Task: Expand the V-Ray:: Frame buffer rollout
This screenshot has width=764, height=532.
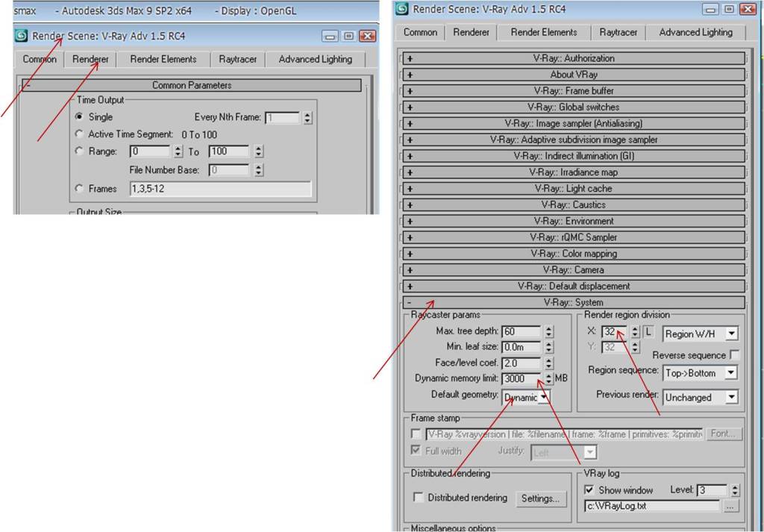Action: (x=574, y=91)
